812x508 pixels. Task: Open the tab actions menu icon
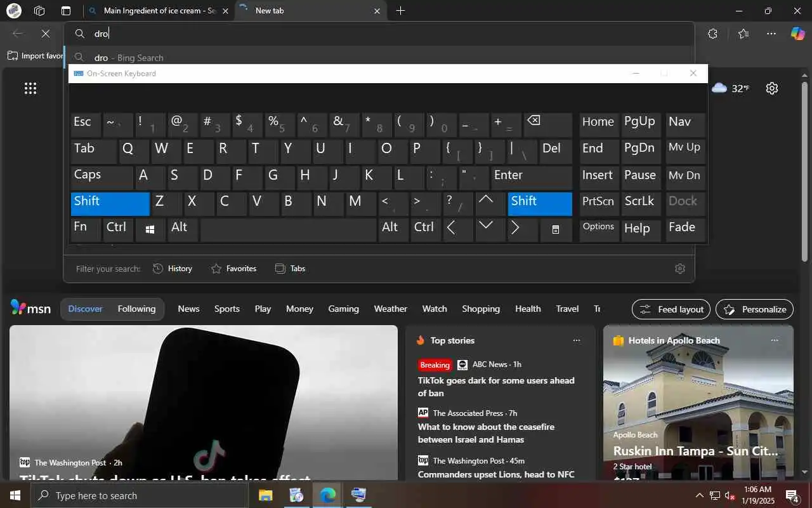point(66,11)
